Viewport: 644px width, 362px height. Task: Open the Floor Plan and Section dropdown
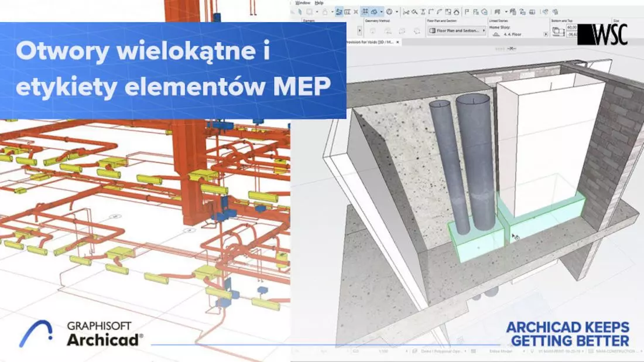pos(457,30)
